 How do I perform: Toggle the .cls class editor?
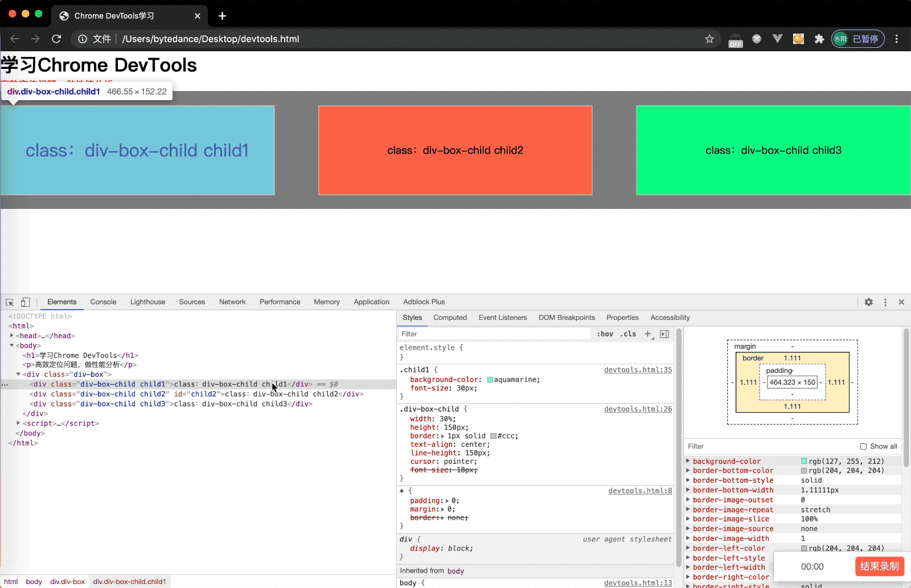pos(628,334)
